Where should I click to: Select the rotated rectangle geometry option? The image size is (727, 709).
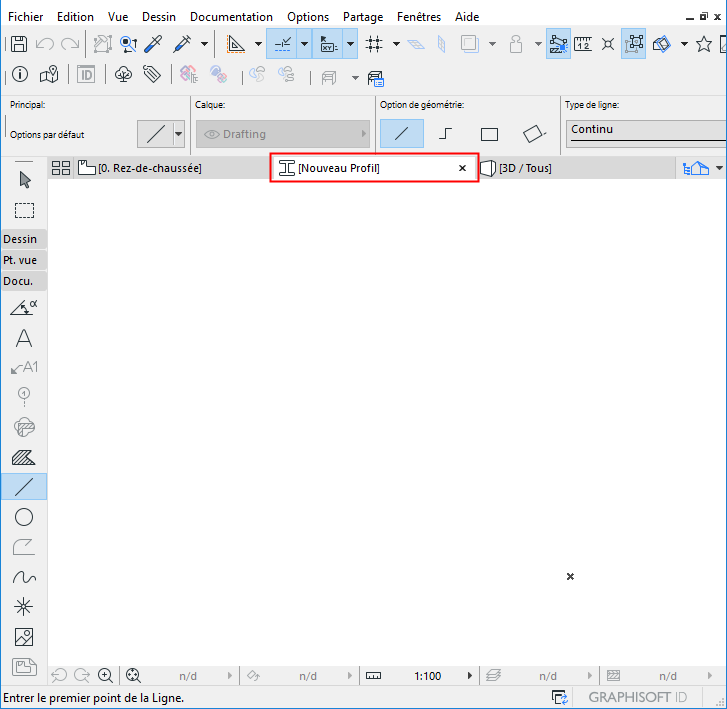(x=534, y=134)
